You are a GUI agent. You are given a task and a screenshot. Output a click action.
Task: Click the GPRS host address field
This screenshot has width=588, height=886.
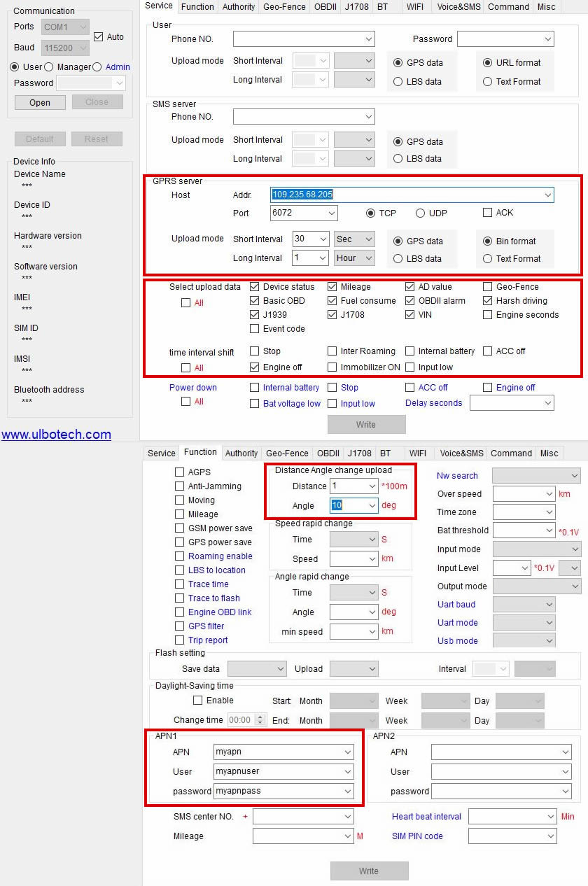[x=412, y=195]
